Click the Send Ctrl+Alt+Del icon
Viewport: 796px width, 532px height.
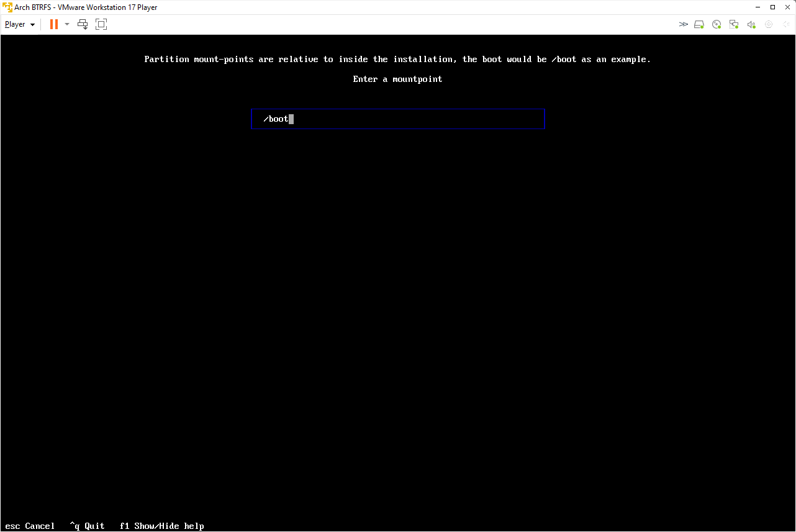pos(83,24)
